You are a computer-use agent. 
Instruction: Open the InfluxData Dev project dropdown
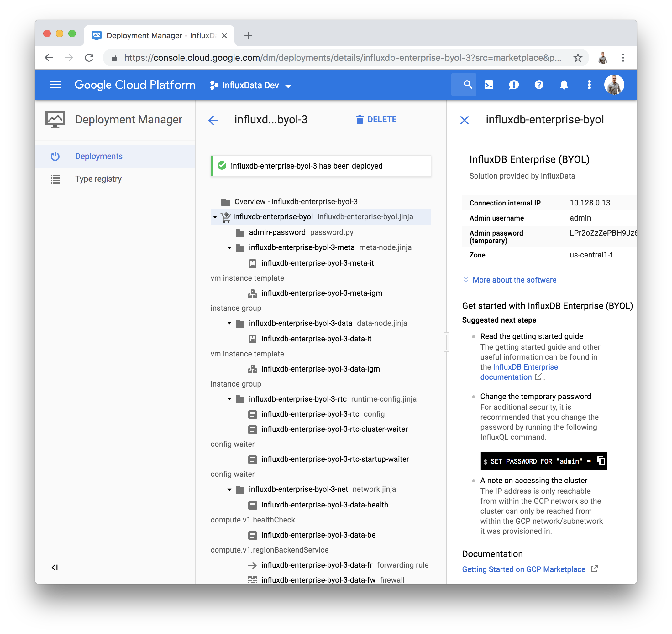[251, 86]
